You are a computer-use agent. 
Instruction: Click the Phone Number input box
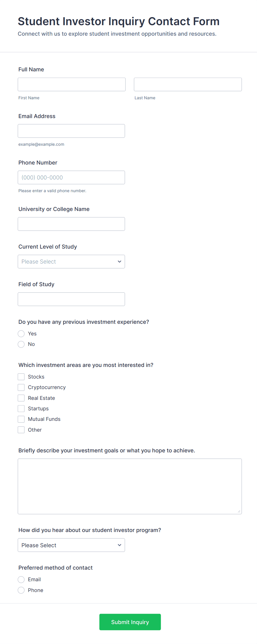pyautogui.click(x=71, y=178)
